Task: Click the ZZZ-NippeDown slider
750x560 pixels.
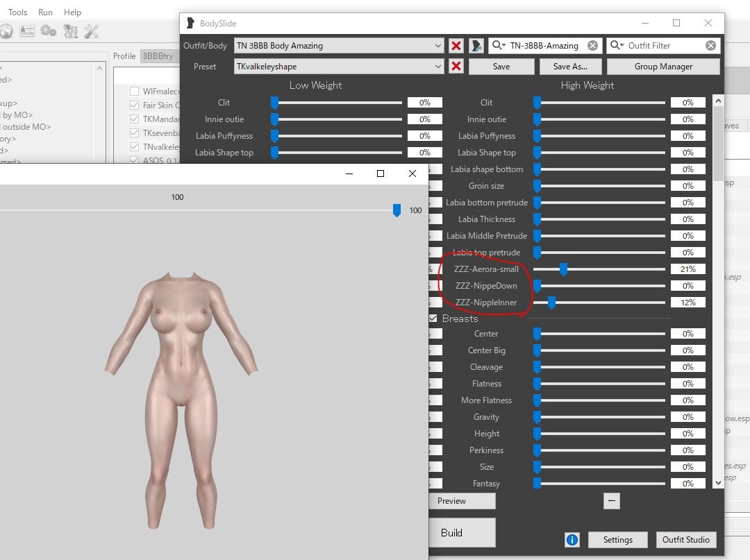Action: point(599,286)
